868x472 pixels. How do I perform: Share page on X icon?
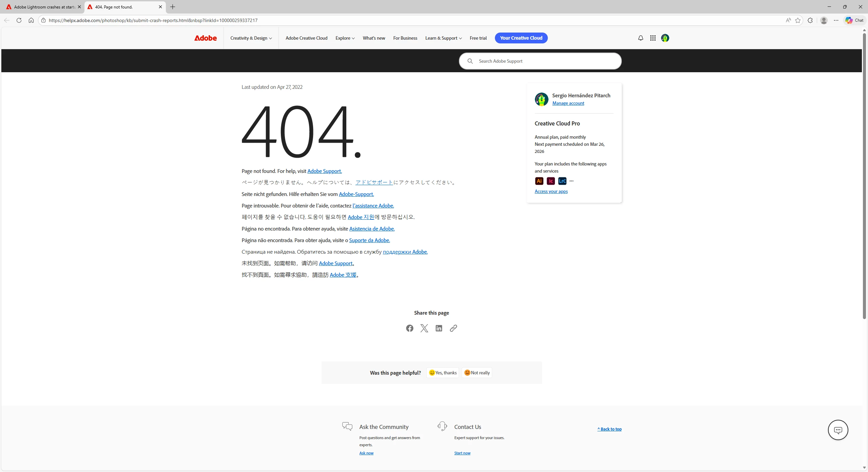424,328
